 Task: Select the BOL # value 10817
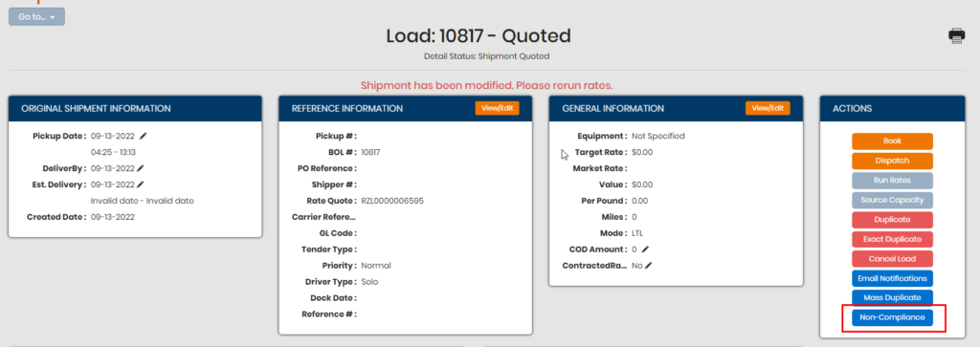tap(371, 152)
